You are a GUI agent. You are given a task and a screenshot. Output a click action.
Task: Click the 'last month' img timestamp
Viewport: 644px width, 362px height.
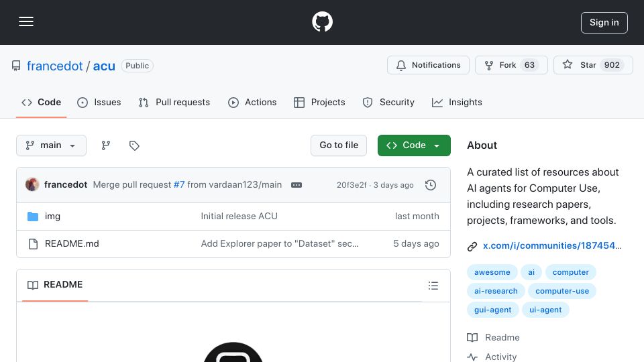pyautogui.click(x=417, y=217)
